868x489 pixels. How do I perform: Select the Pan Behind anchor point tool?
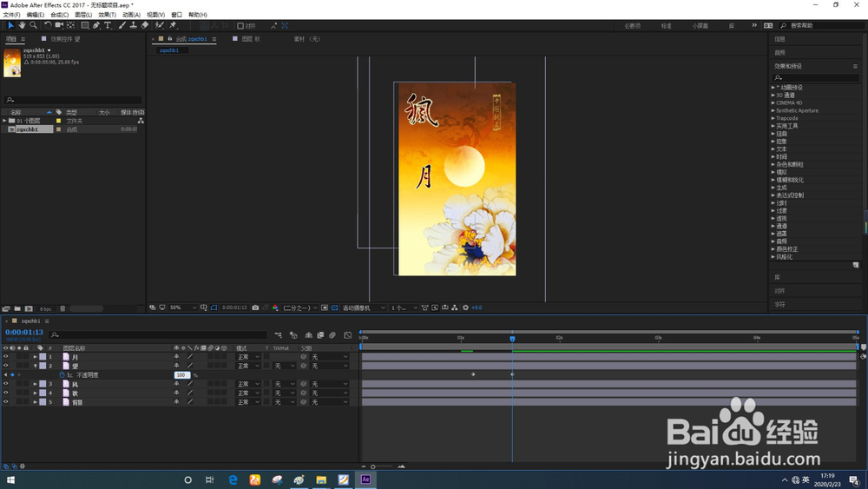71,25
